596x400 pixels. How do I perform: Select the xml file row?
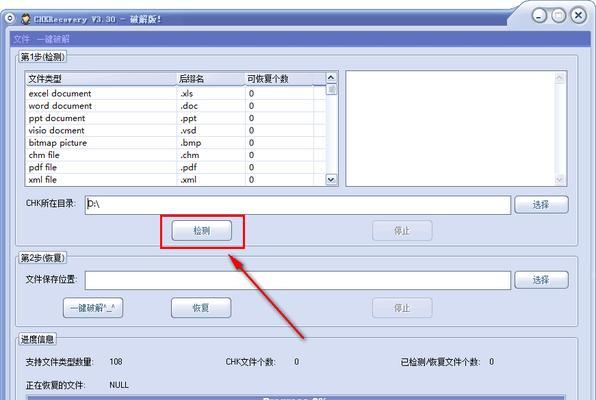[176, 179]
